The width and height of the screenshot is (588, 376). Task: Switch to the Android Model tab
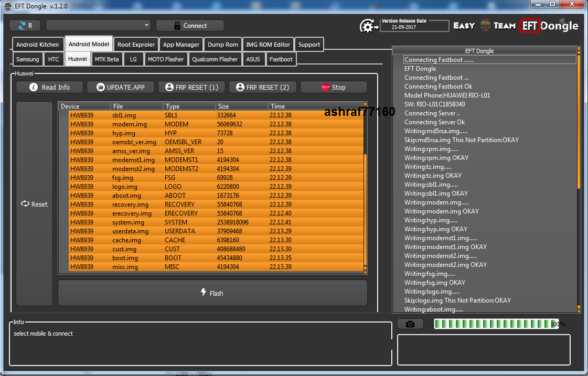click(x=89, y=44)
